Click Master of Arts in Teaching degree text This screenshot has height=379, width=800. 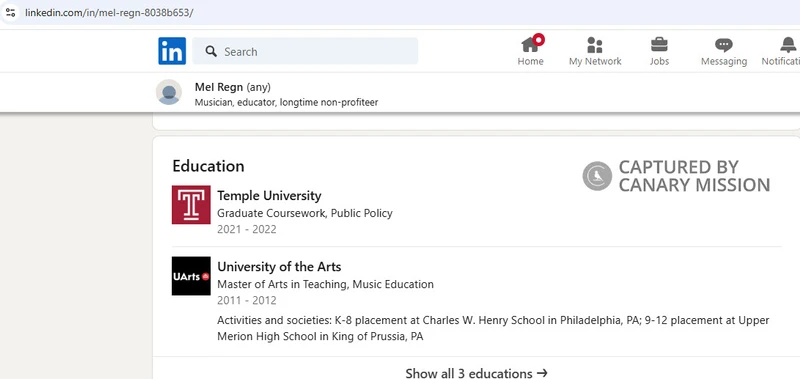pyautogui.click(x=326, y=284)
